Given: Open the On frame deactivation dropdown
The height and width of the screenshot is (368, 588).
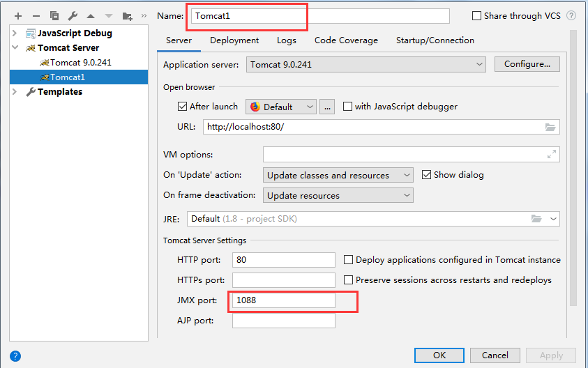Looking at the screenshot, I should tap(338, 195).
